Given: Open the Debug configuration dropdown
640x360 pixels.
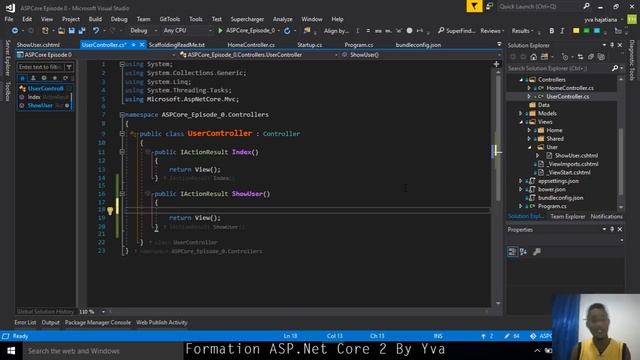Looking at the screenshot, I should click(143, 31).
